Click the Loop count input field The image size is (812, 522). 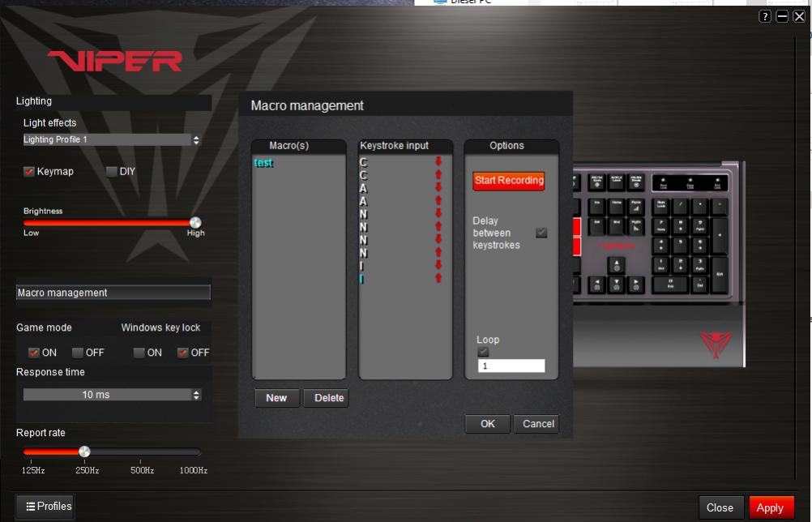pos(511,366)
